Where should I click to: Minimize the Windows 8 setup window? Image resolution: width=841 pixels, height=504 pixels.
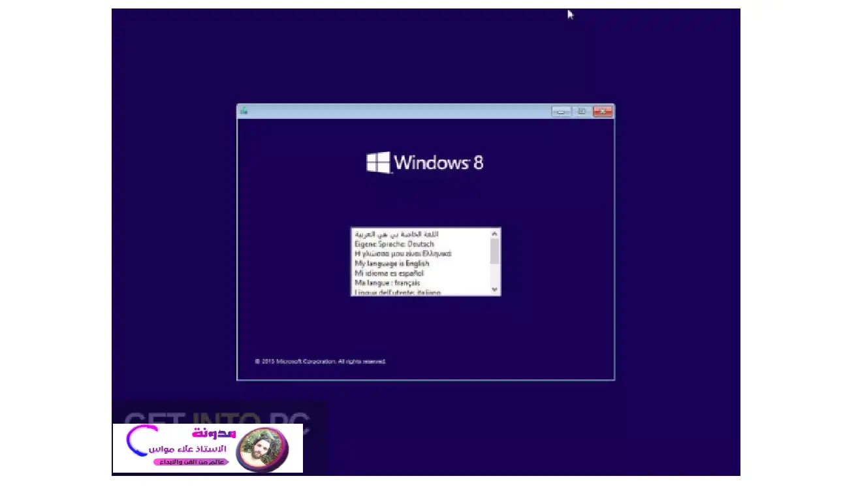[561, 112]
